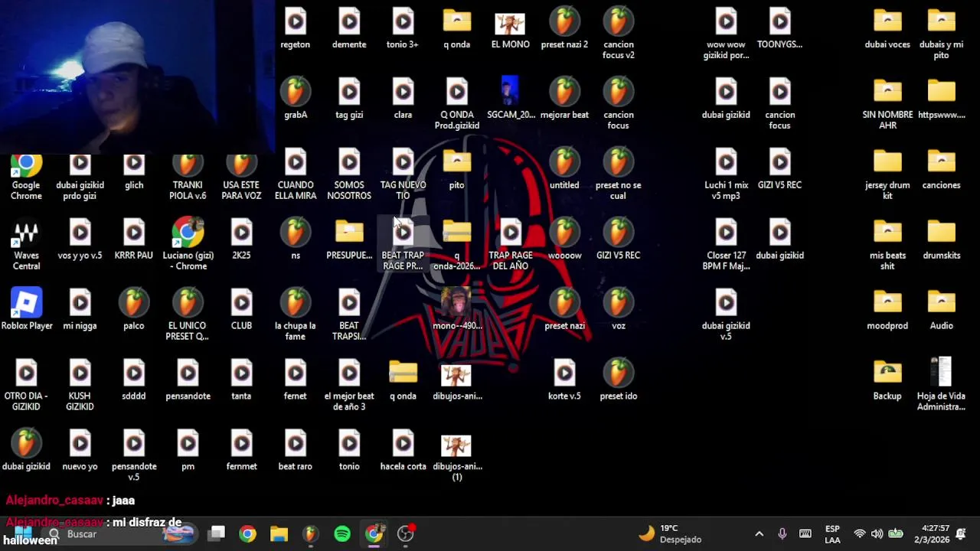Select the hacela corta audio file

click(403, 452)
